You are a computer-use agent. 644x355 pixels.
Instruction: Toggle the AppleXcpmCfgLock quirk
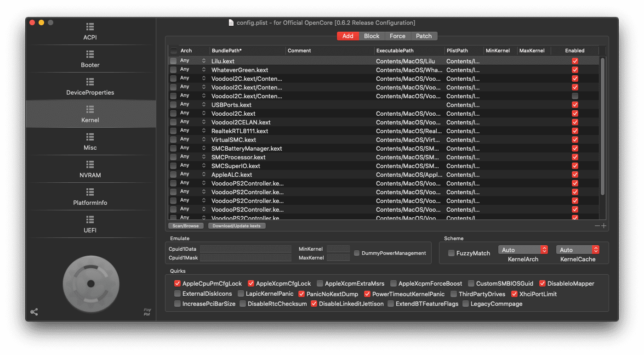pos(251,283)
